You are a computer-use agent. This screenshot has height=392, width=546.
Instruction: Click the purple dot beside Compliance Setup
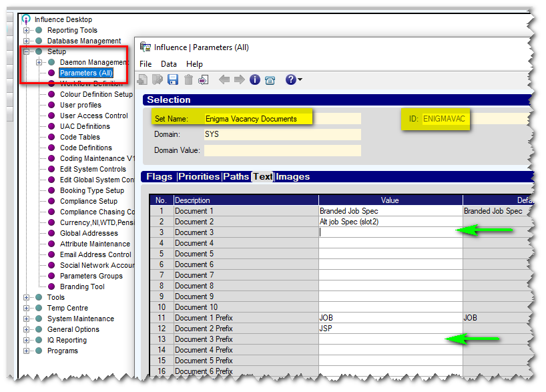[x=51, y=201]
